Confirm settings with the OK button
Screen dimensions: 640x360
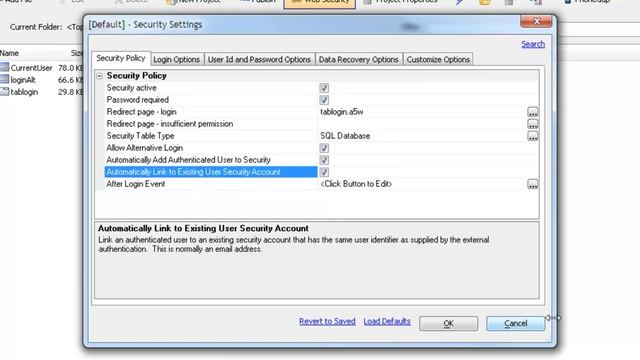pyautogui.click(x=448, y=323)
